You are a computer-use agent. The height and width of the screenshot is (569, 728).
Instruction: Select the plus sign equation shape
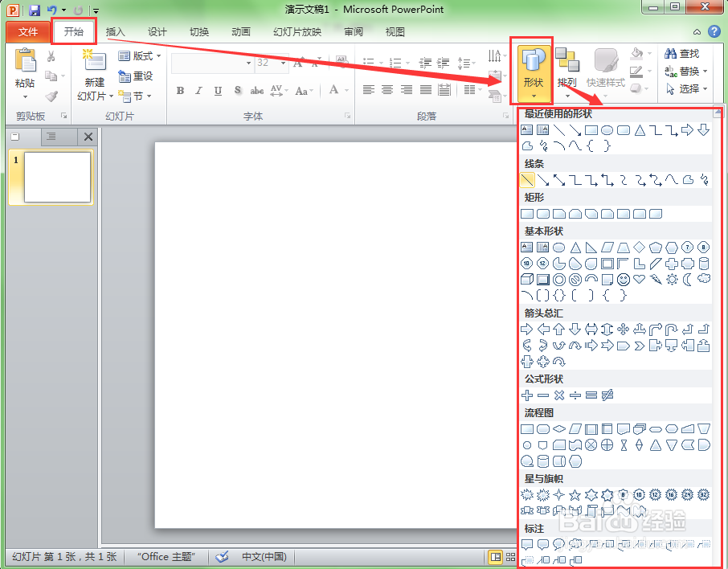coord(527,395)
